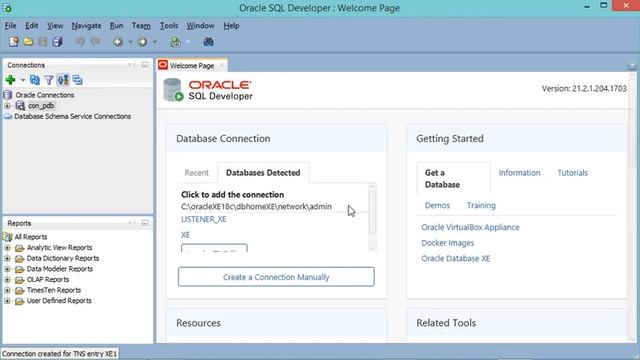
Task: Click the Oracle icon on Welcome Page tab
Action: pos(163,65)
